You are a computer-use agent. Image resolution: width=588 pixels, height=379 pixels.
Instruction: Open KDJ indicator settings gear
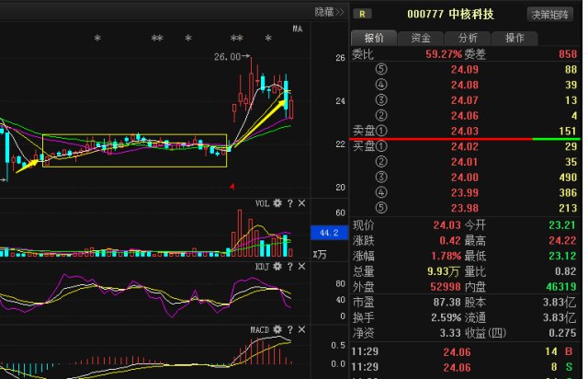pos(277,266)
